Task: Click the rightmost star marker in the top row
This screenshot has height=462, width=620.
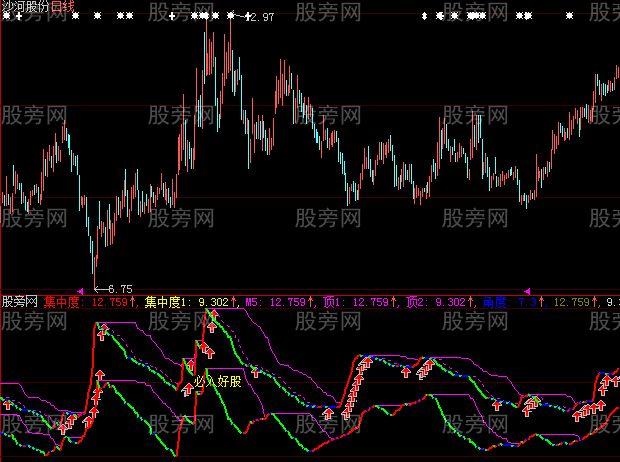Action: tap(569, 16)
